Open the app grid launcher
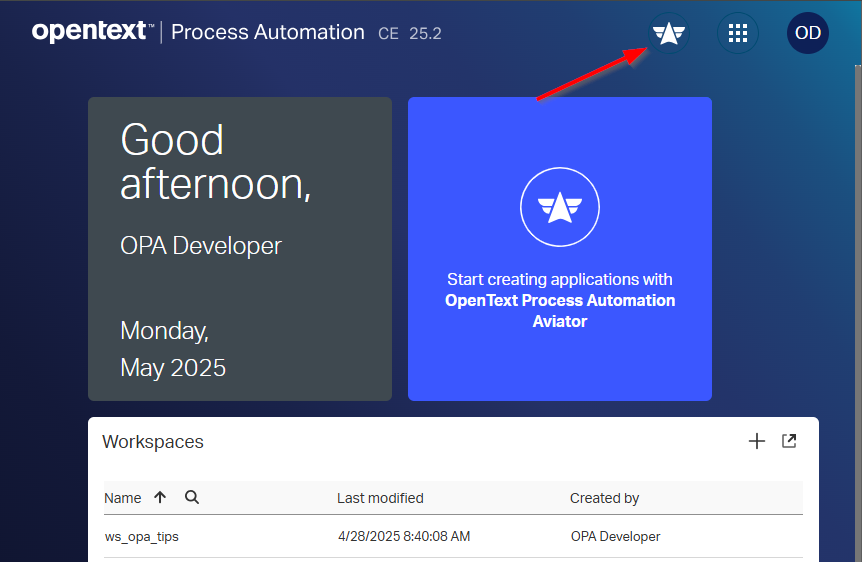The height and width of the screenshot is (562, 862). pyautogui.click(x=738, y=33)
